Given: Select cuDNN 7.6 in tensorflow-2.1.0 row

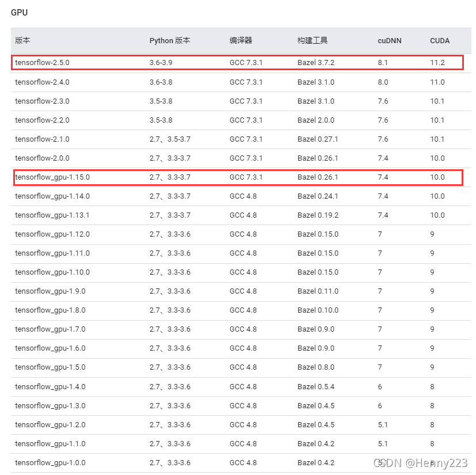Looking at the screenshot, I should point(383,139).
